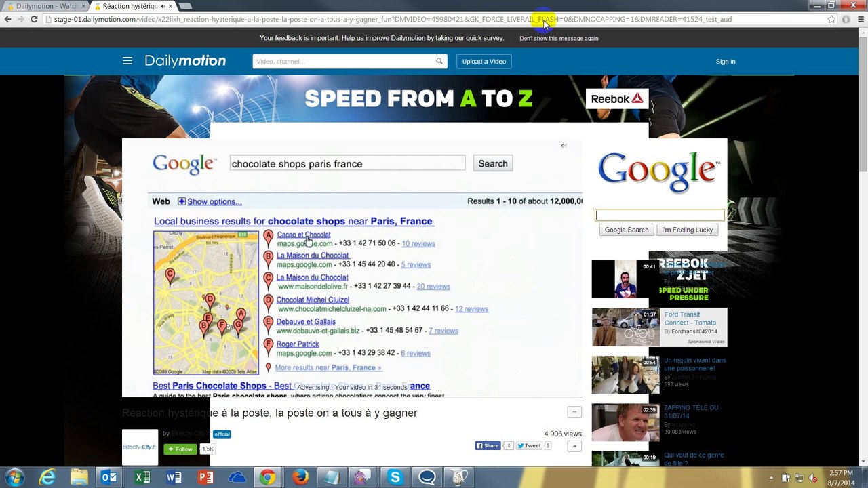Bookmark page with star icon

831,19
